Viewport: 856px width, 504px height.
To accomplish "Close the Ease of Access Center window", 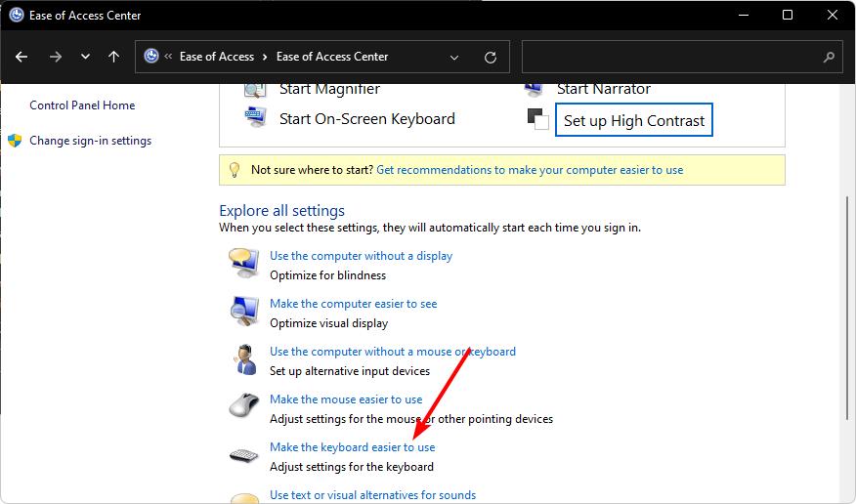I will [x=832, y=16].
